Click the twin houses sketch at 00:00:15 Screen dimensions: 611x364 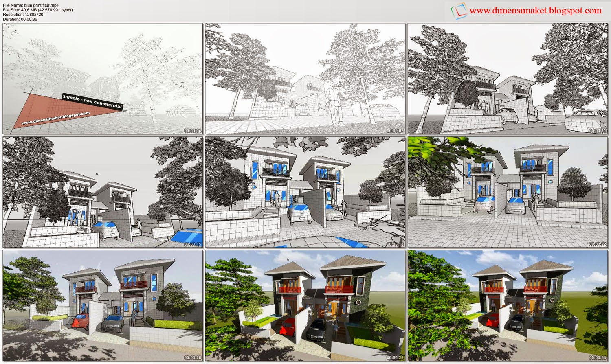(102, 191)
